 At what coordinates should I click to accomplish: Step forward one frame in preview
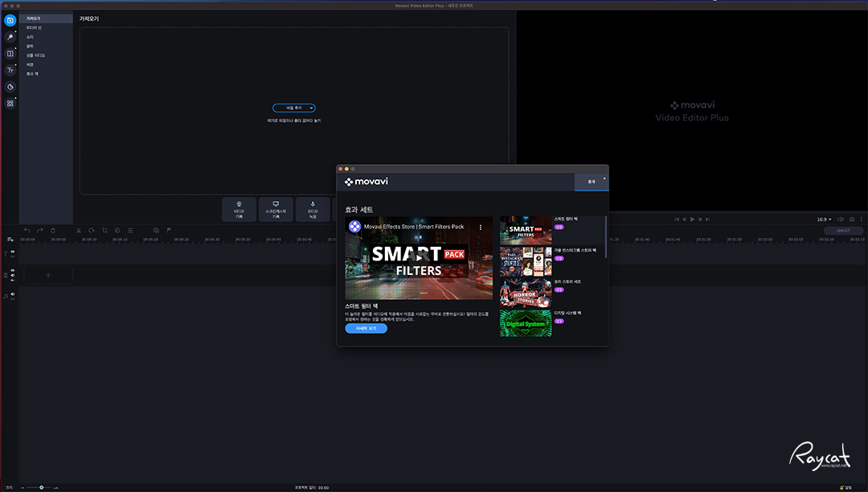(x=700, y=219)
